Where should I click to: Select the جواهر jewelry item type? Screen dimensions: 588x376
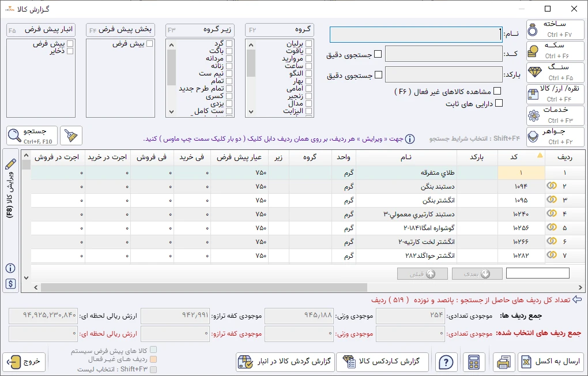point(555,137)
